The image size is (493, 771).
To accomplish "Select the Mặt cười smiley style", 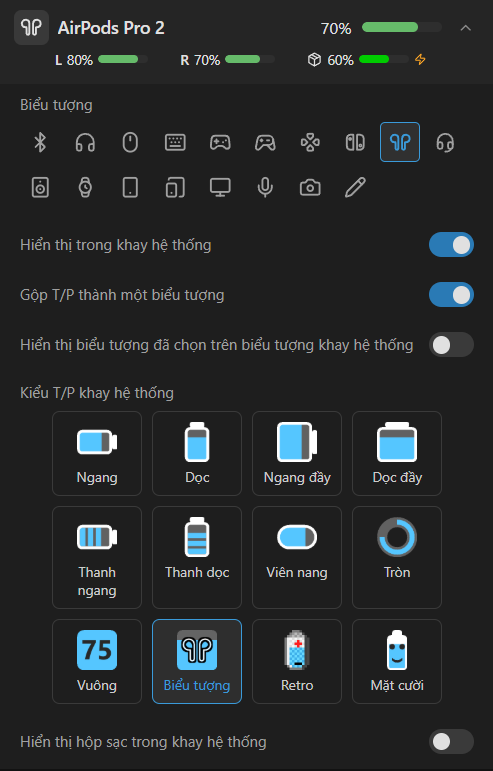I will pos(397,661).
